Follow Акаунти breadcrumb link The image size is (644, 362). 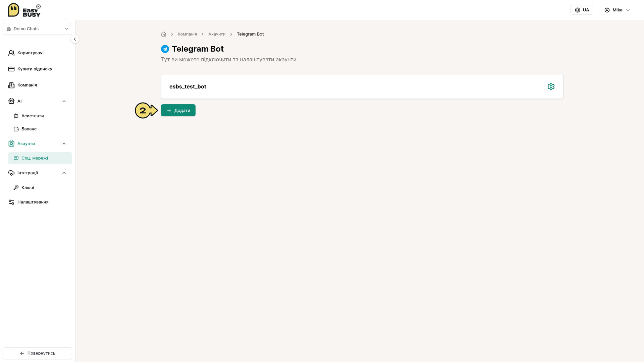point(217,34)
